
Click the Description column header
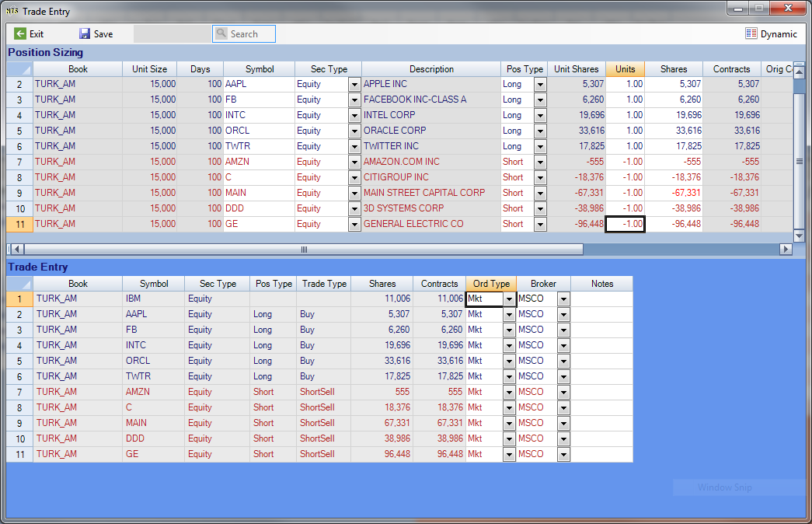431,69
